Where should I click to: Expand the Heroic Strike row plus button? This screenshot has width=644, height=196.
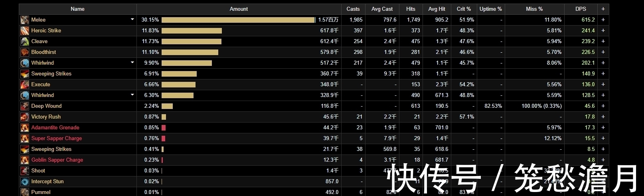click(x=603, y=30)
